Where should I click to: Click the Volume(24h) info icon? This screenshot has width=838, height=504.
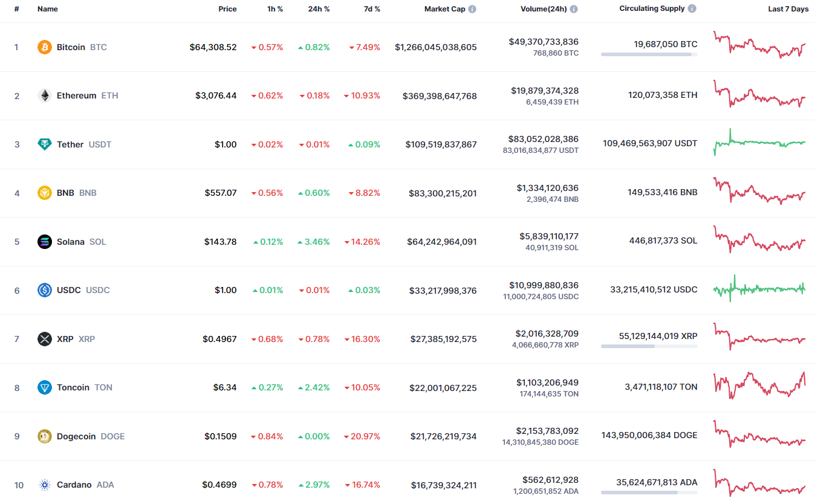574,9
